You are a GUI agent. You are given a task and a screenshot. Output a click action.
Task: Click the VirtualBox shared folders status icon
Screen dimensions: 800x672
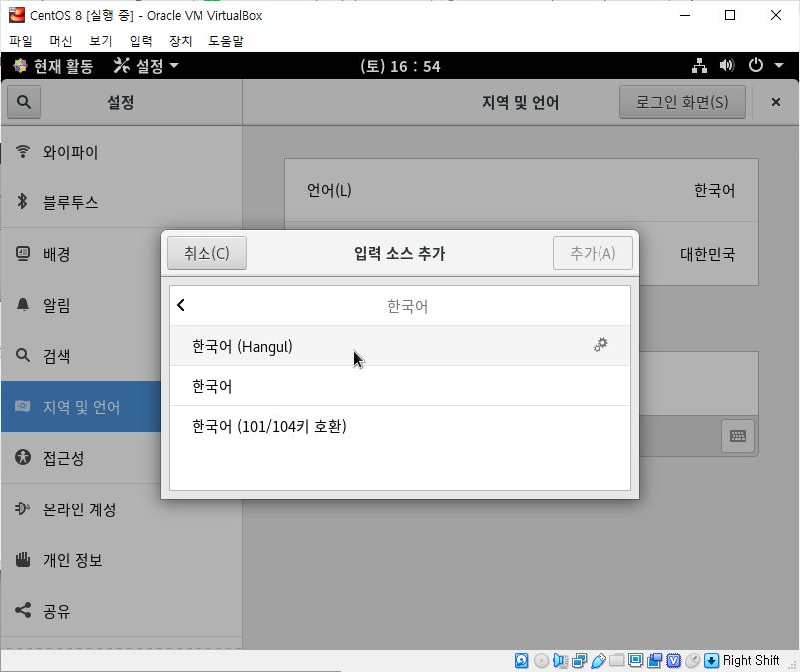point(616,661)
